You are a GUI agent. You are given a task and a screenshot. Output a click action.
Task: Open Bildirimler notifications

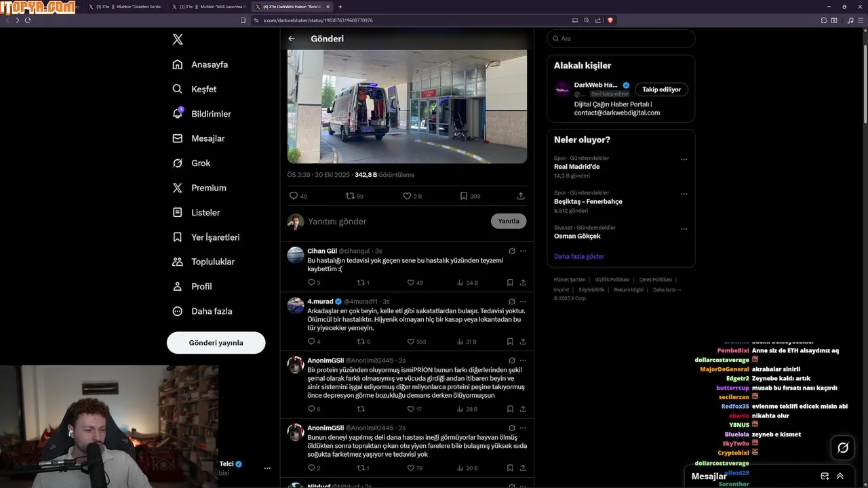(x=201, y=114)
